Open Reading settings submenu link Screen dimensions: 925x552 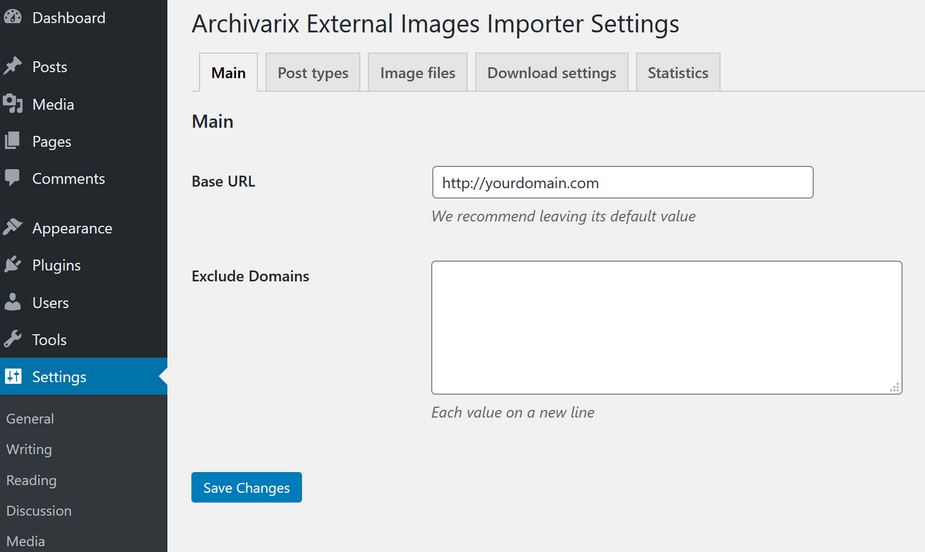[x=31, y=480]
